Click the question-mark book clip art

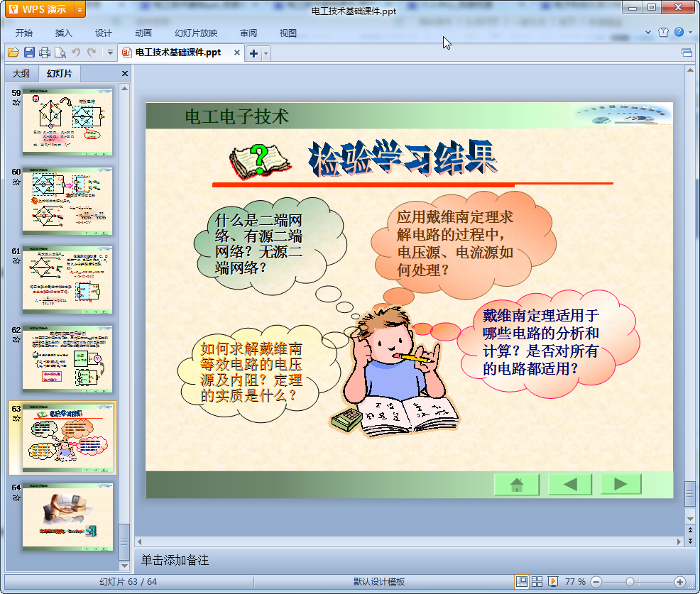point(260,161)
